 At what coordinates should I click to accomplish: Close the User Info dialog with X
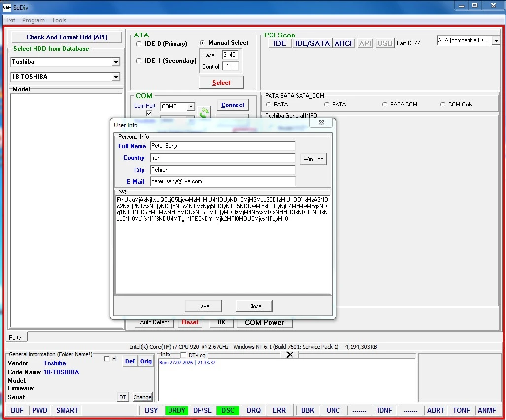(x=321, y=123)
